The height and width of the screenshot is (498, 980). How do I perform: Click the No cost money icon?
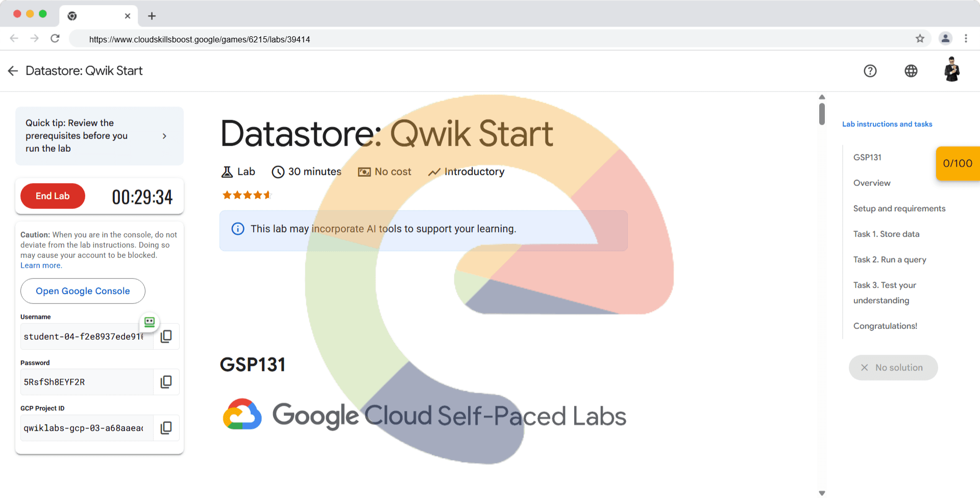point(364,172)
